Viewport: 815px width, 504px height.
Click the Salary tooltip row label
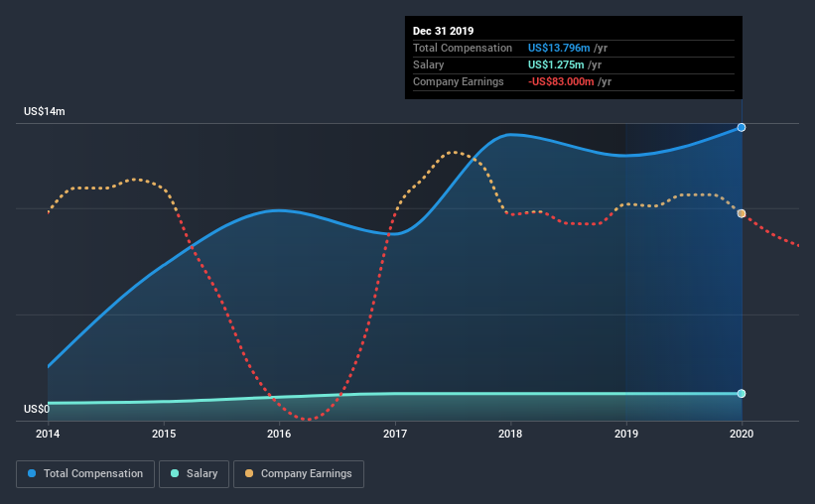428,64
